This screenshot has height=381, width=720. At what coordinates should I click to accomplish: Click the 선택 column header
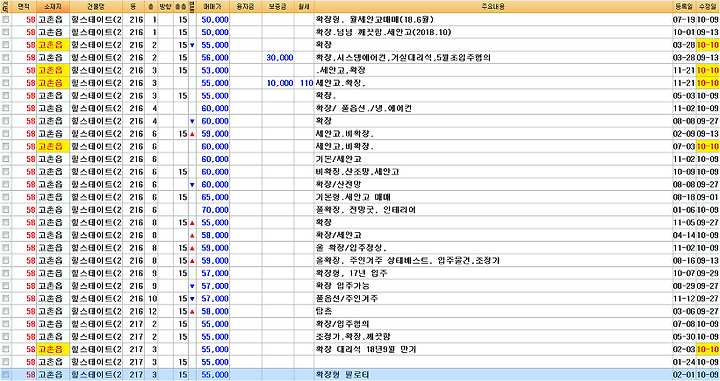click(6, 6)
